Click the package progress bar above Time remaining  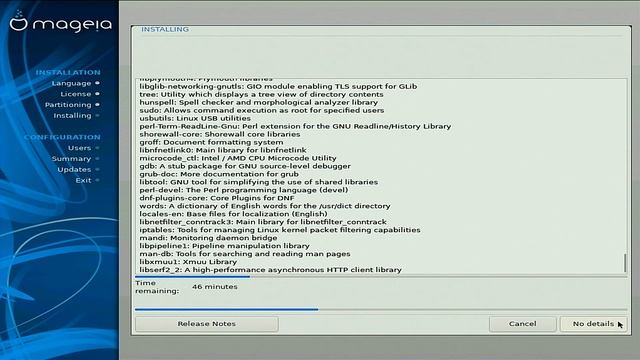[x=381, y=277]
